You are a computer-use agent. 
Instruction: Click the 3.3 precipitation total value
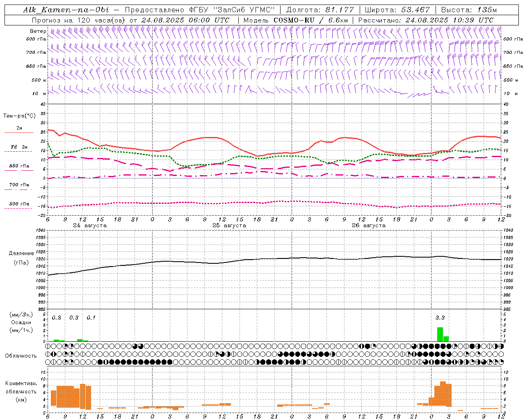click(440, 318)
